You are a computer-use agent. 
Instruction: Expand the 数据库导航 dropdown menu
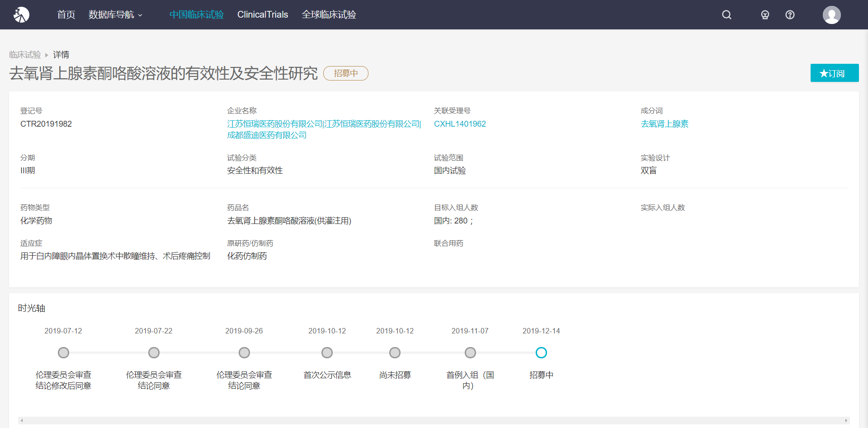[x=115, y=15]
